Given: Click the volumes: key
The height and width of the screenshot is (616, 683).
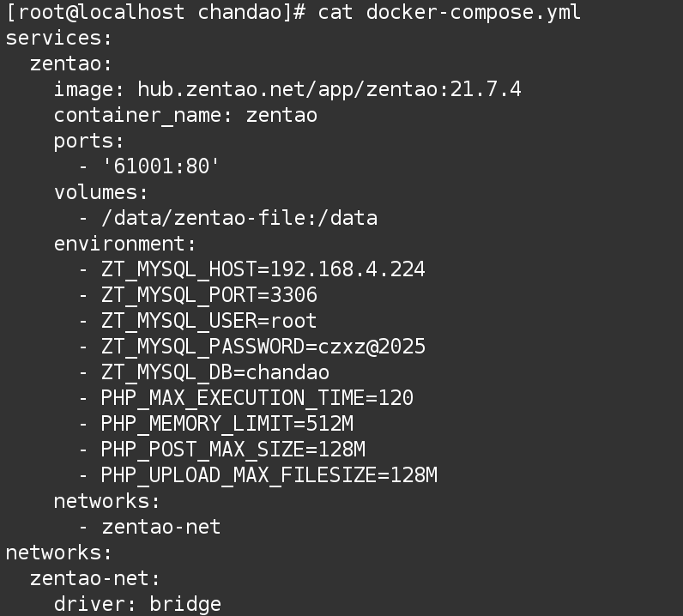Looking at the screenshot, I should (101, 192).
